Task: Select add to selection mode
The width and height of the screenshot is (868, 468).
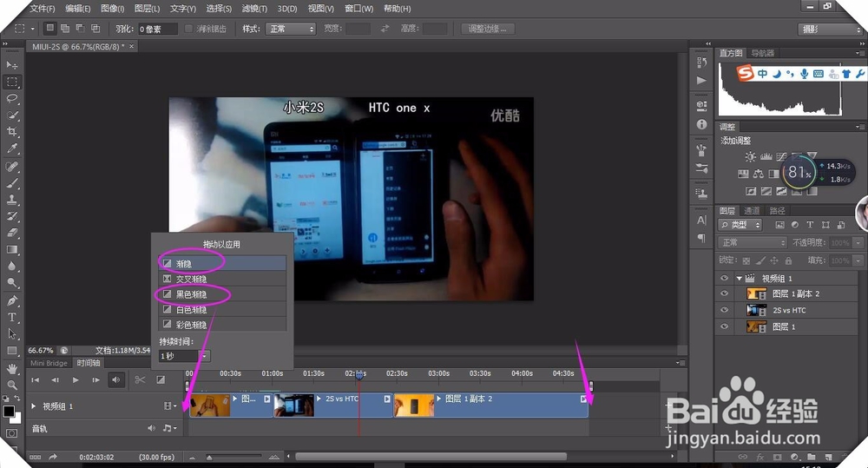Action: click(65, 29)
